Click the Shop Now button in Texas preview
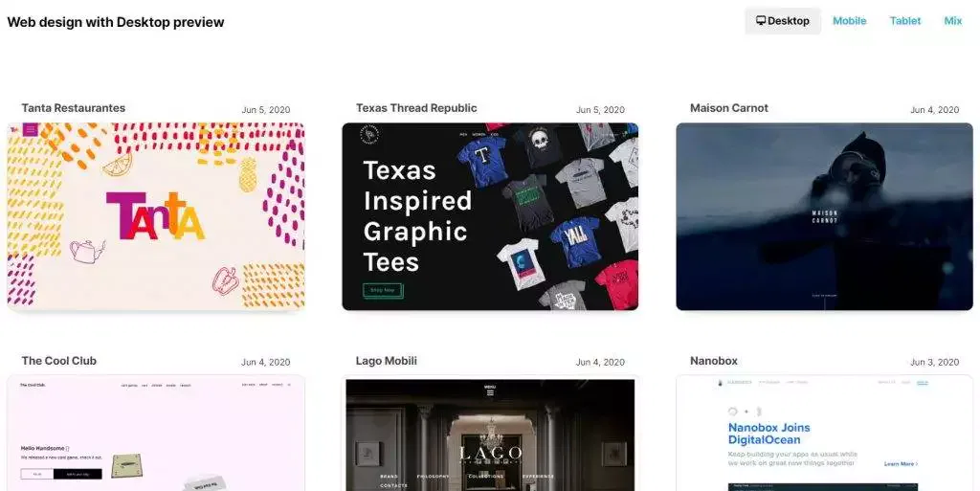 pyautogui.click(x=383, y=290)
